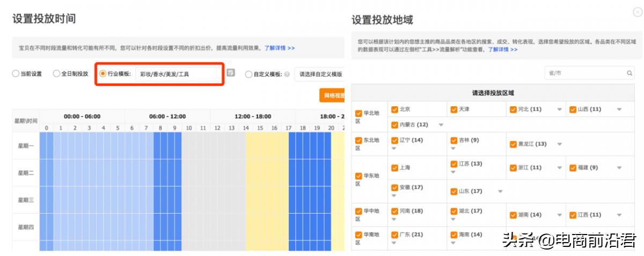Toggle the 安徽 (17) checkbox
The image size is (644, 256).
[394, 187]
